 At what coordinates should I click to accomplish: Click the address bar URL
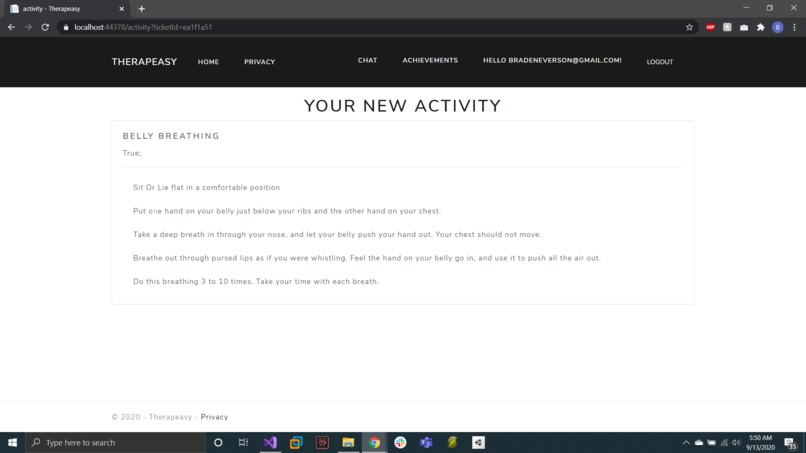(143, 27)
